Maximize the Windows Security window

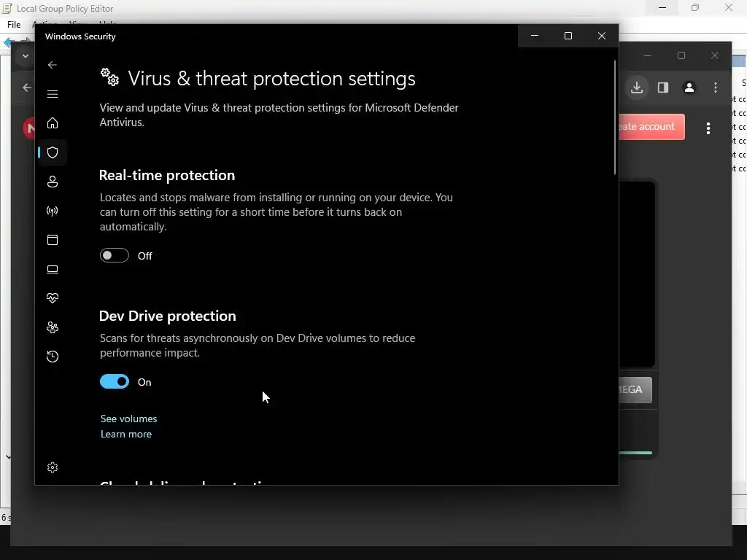click(x=568, y=36)
